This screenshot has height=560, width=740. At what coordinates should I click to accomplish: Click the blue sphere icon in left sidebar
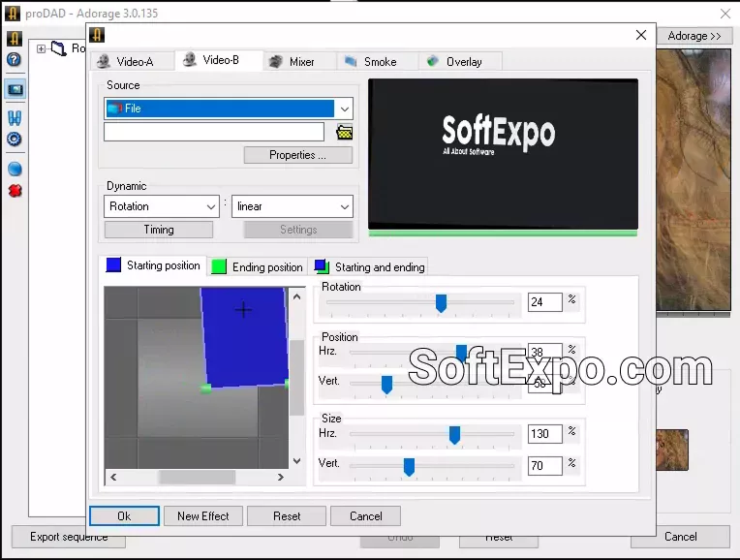point(15,170)
